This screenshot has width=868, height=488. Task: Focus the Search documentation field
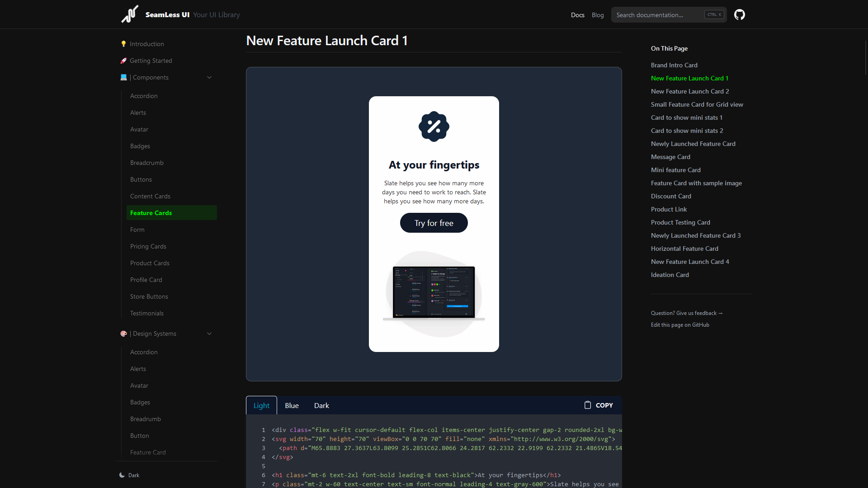click(669, 15)
